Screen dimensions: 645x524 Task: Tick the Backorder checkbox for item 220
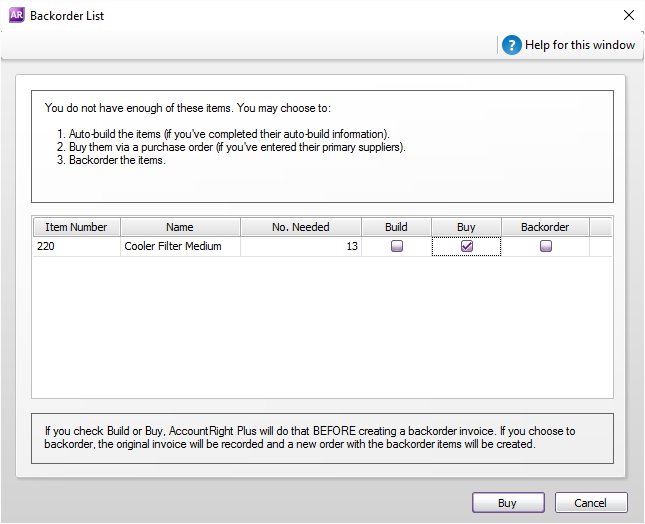545,246
